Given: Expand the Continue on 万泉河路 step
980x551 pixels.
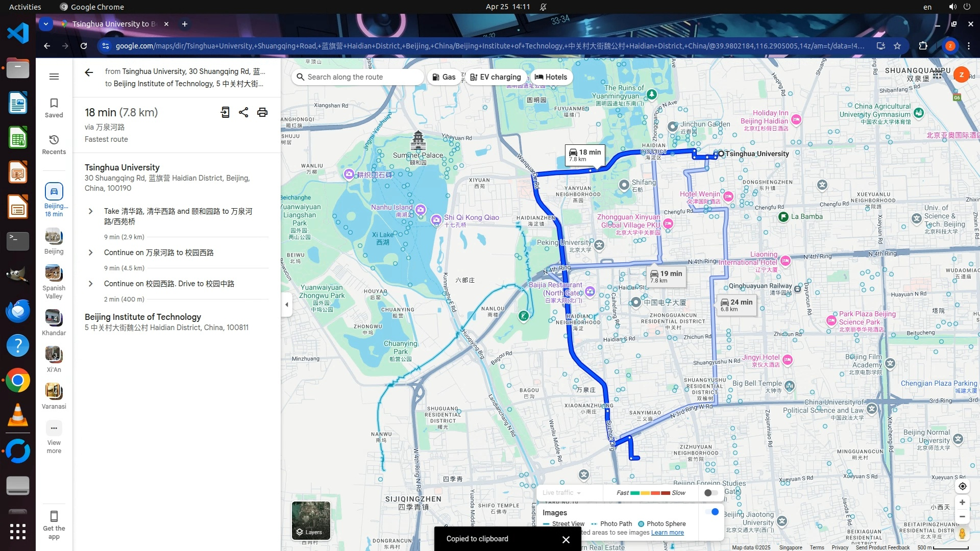Looking at the screenshot, I should tap(90, 253).
